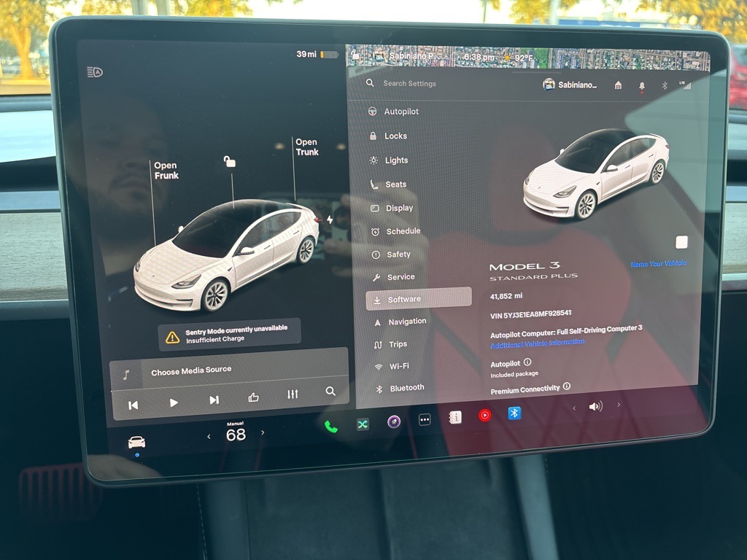The image size is (747, 560).
Task: Toggle the door lock icon above car
Action: click(230, 161)
